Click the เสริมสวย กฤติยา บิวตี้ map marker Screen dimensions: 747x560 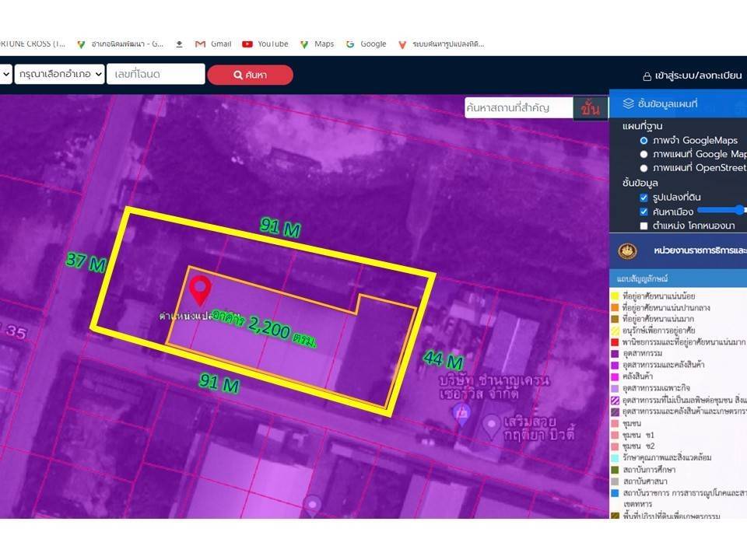click(491, 425)
